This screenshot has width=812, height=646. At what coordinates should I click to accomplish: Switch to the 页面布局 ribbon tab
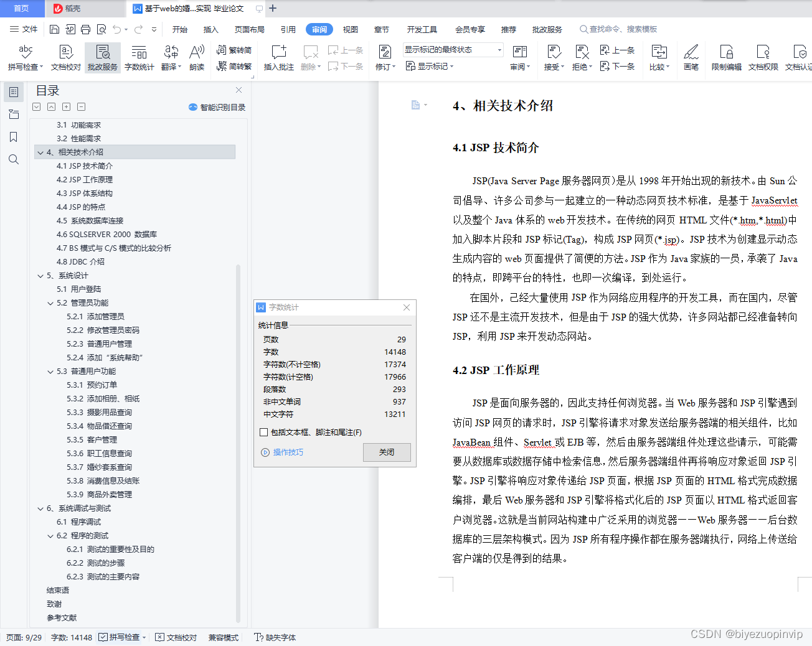tap(250, 29)
